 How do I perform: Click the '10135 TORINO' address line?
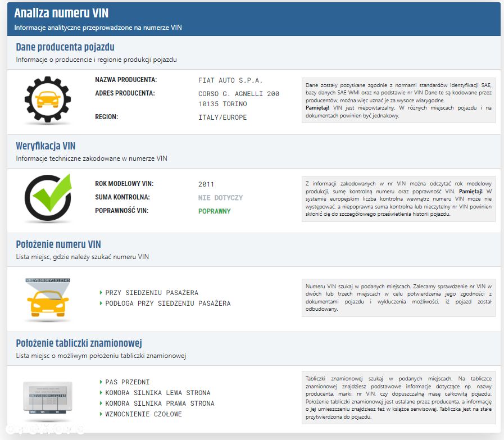223,104
